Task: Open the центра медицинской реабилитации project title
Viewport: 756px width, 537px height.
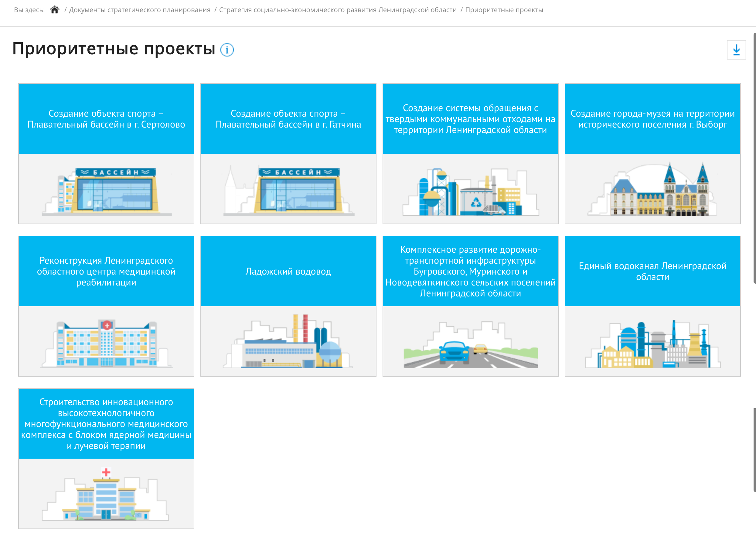Action: coord(106,272)
